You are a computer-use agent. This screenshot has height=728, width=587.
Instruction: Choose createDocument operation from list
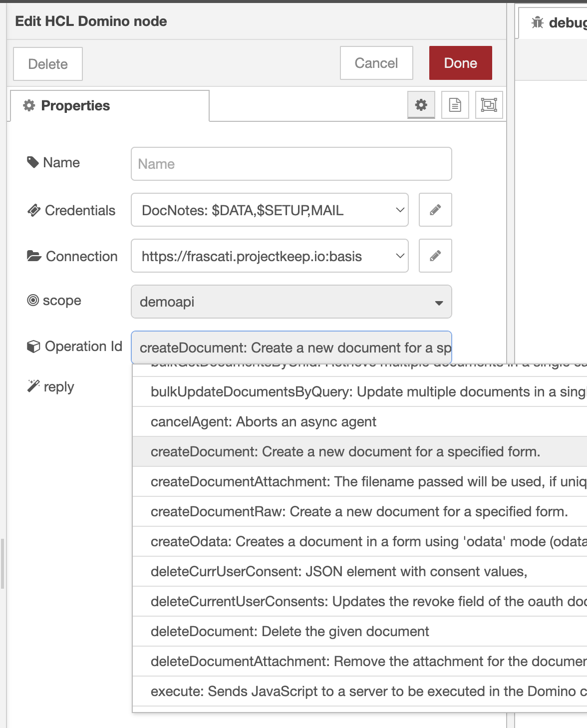(360, 452)
